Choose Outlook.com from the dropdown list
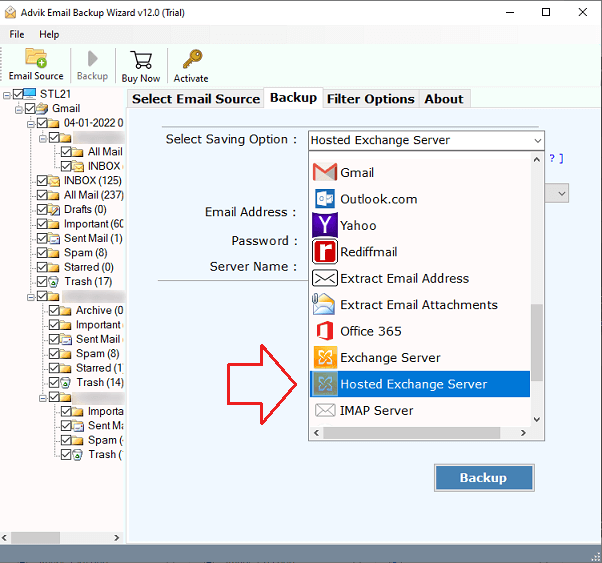 pyautogui.click(x=420, y=199)
